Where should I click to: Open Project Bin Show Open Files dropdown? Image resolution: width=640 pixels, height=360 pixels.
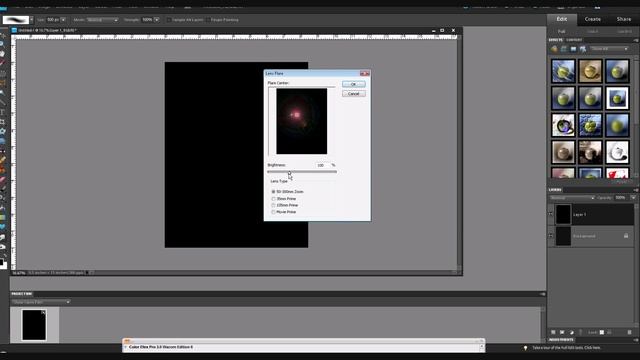pyautogui.click(x=41, y=302)
